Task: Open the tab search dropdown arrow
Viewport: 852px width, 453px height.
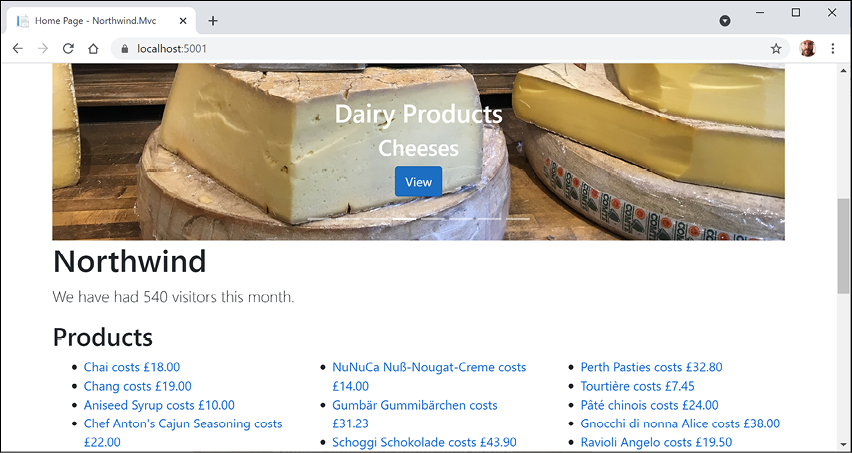Action: tap(725, 21)
